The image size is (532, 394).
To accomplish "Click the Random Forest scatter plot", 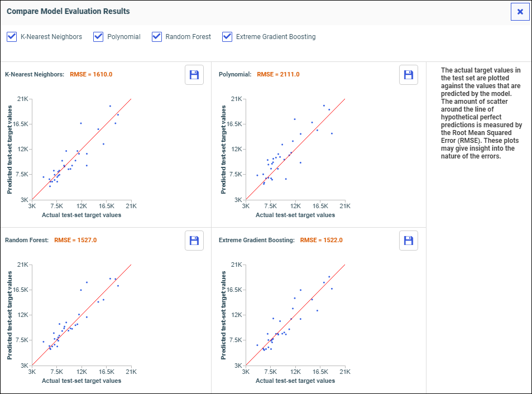I will (82, 315).
